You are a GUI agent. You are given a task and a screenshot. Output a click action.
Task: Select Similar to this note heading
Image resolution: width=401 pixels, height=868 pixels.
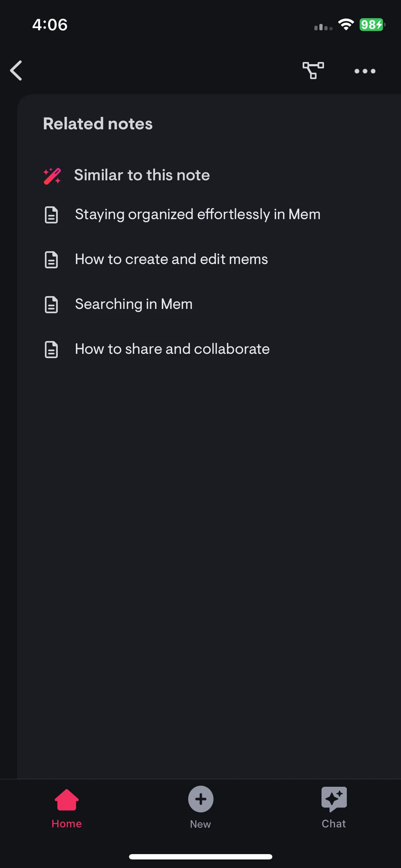[x=142, y=175]
